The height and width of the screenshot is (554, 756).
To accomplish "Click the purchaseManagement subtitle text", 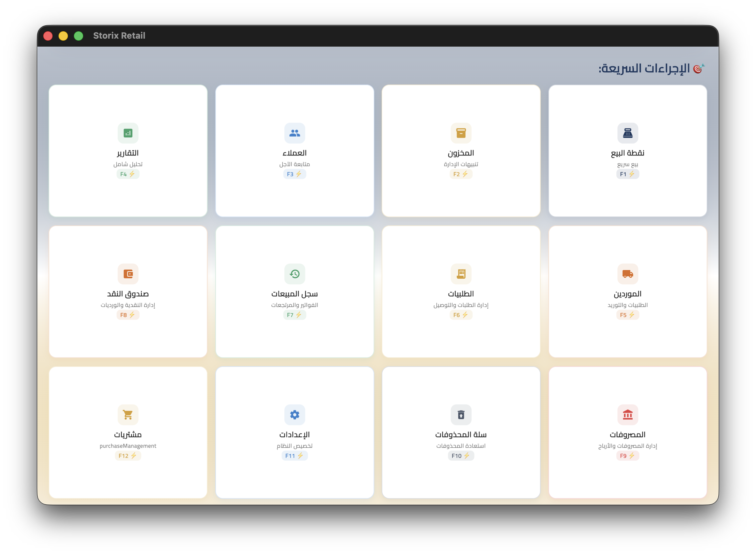I will [128, 446].
